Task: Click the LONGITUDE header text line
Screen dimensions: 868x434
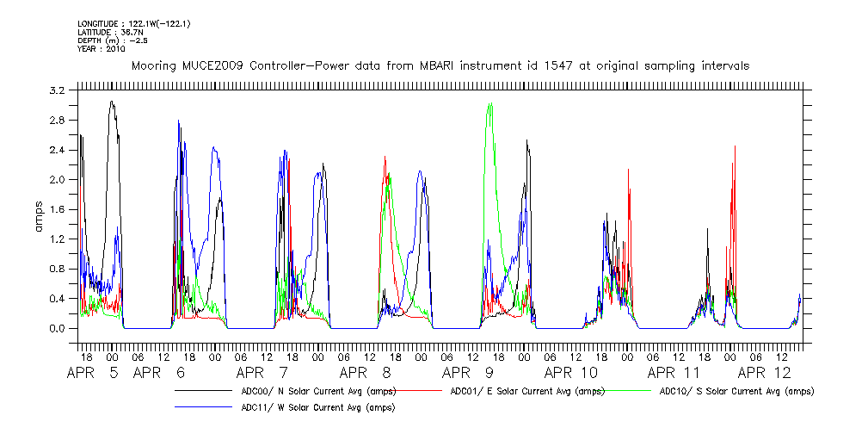Action: coord(133,23)
